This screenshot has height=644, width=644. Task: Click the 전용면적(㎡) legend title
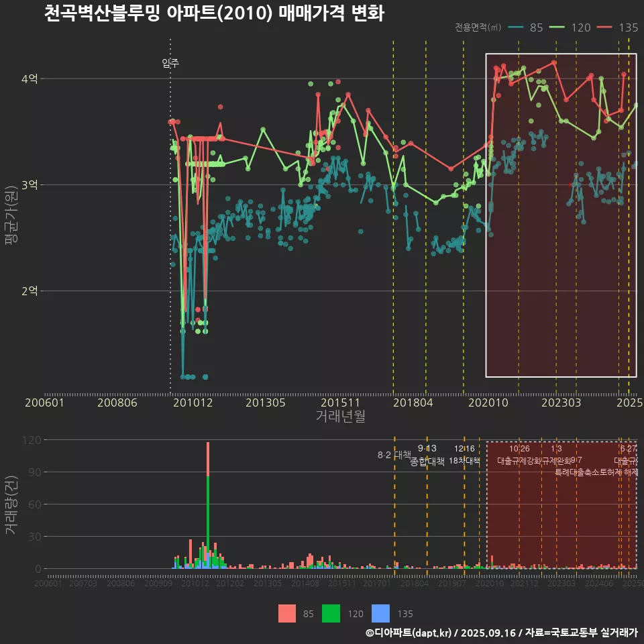coord(478,28)
